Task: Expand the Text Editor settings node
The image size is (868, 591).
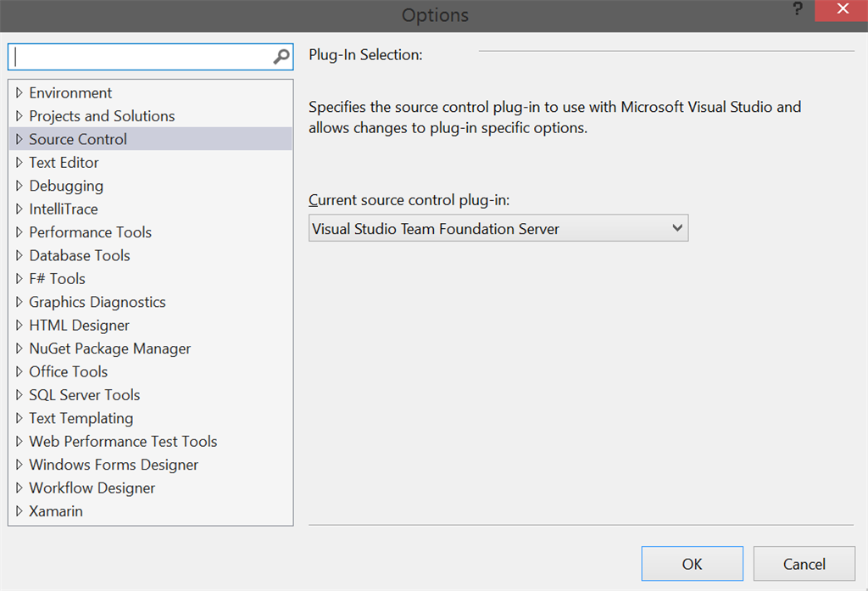Action: pos(20,162)
